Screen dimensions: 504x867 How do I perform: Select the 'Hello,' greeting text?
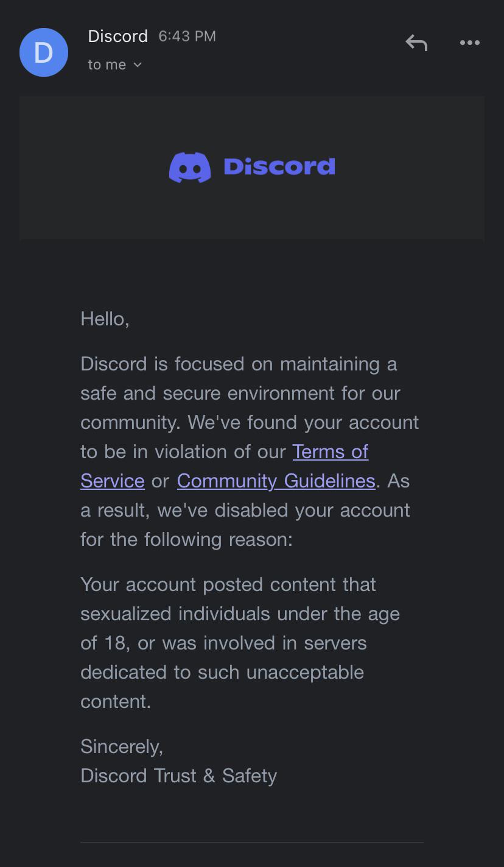[104, 318]
